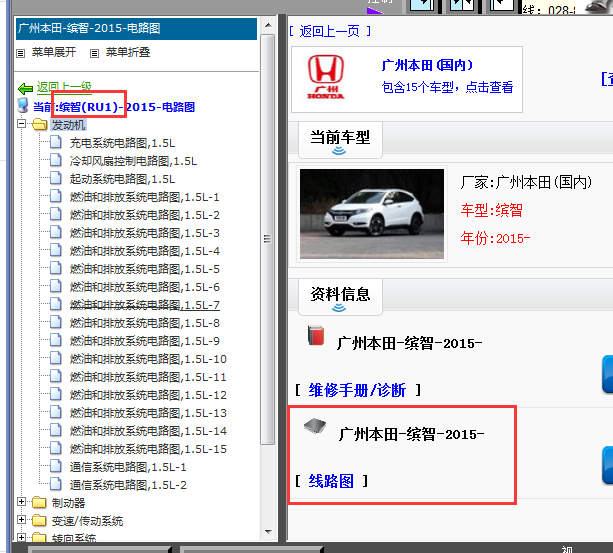Screen dimensions: 613x553
Task: Open the 维修手册/诊断 link
Action: coord(357,390)
